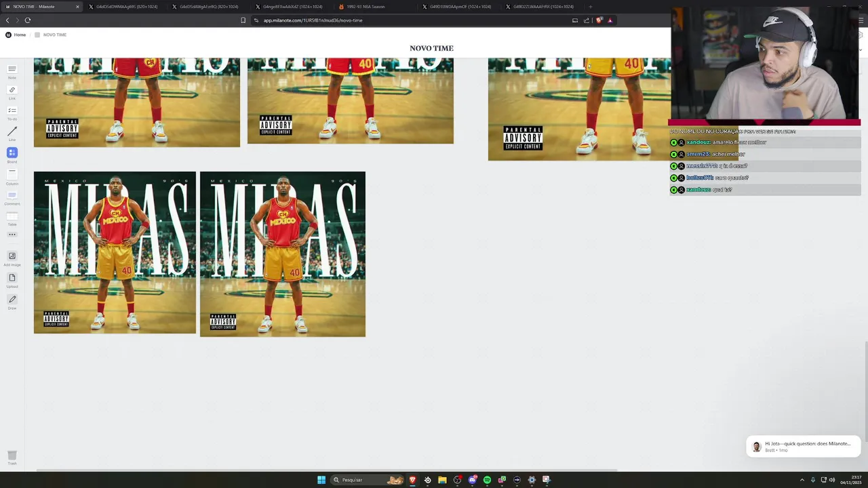The height and width of the screenshot is (488, 868).
Task: Select top-right MIDAS poster image
Action: 579,109
